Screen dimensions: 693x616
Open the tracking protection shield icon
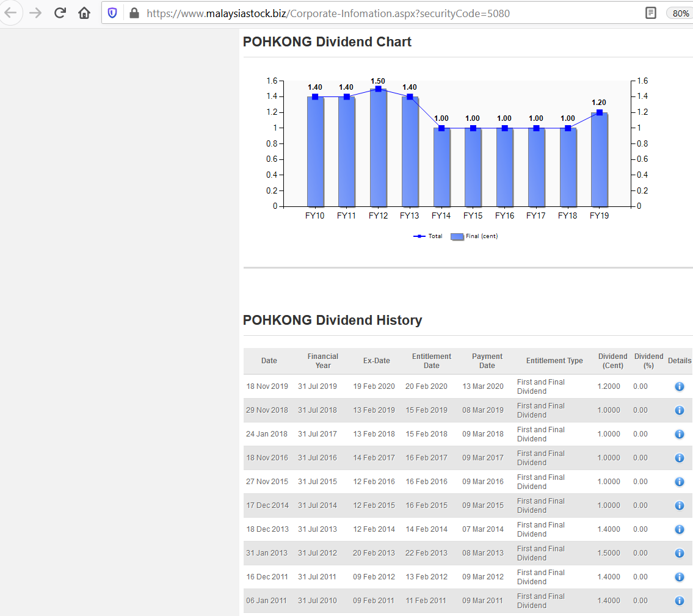click(112, 13)
